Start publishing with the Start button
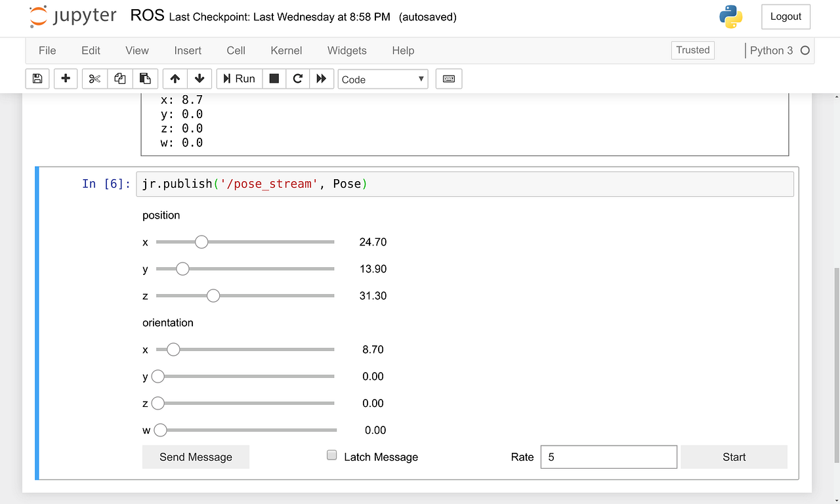The height and width of the screenshot is (504, 840). tap(734, 457)
